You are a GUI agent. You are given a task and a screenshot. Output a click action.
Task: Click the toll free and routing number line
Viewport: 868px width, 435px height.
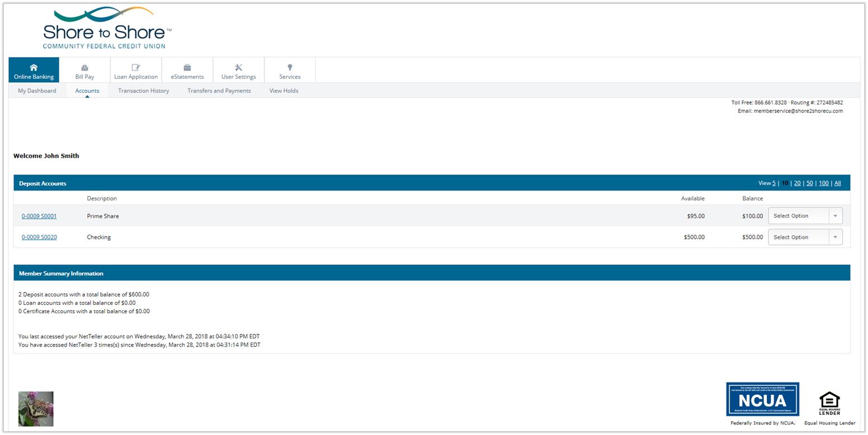[787, 102]
